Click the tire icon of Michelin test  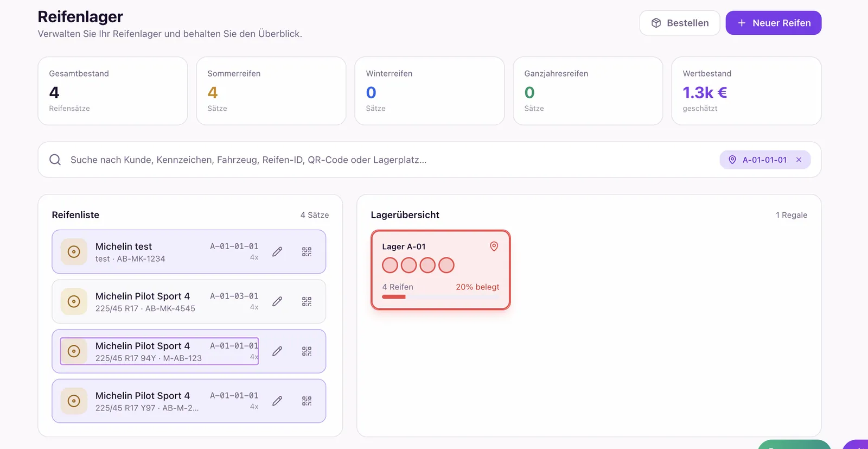[74, 251]
